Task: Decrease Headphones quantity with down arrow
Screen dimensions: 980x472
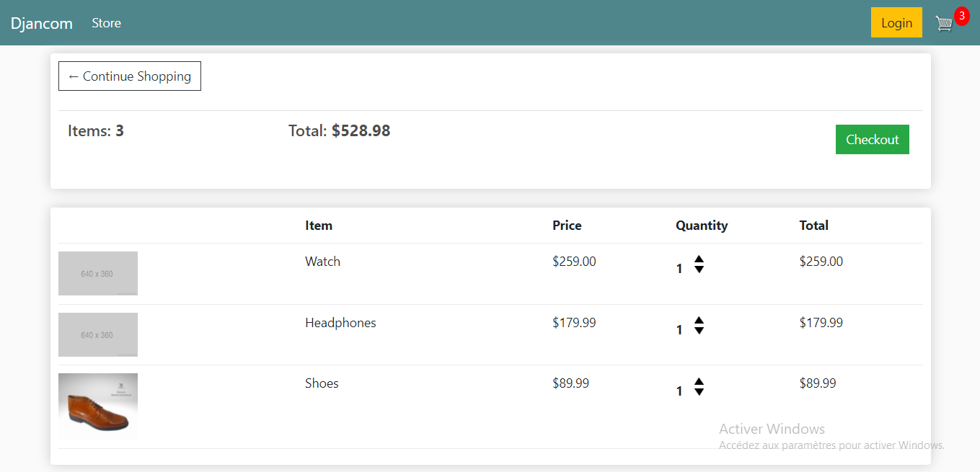Action: pos(699,331)
